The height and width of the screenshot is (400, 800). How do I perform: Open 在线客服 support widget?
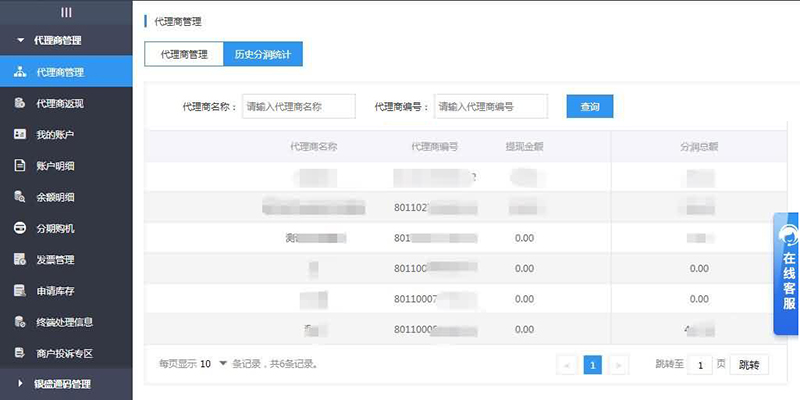(787, 274)
